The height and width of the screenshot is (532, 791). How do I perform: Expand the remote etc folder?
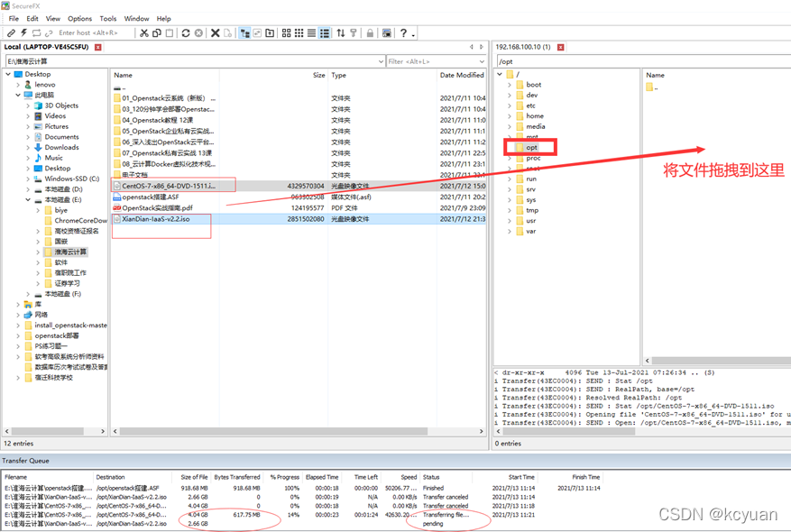pyautogui.click(x=510, y=105)
